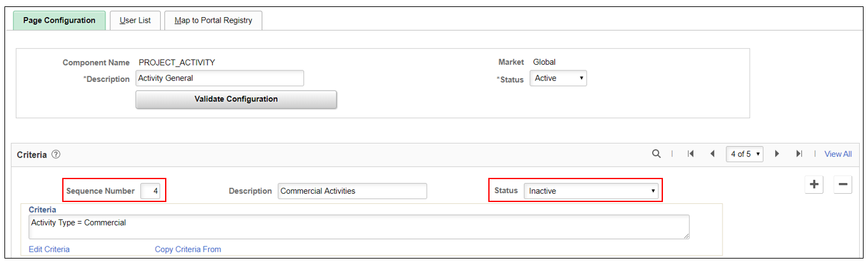Select the Page Configuration tab
This screenshot has width=868, height=263.
[59, 20]
